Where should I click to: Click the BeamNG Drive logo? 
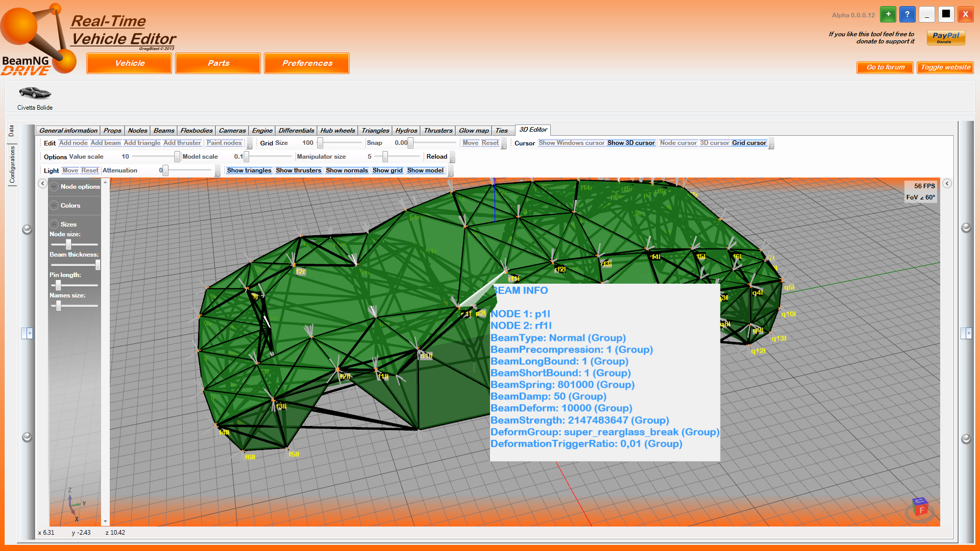click(x=38, y=41)
